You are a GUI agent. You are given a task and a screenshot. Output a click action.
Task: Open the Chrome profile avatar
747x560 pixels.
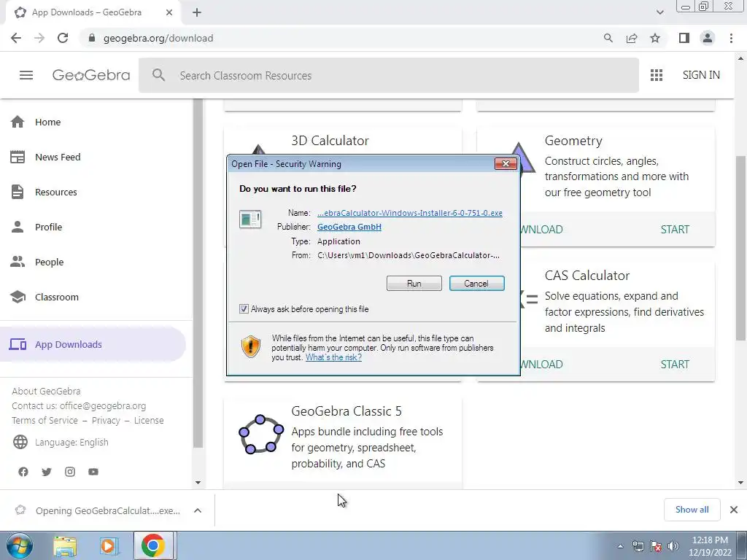tap(708, 38)
